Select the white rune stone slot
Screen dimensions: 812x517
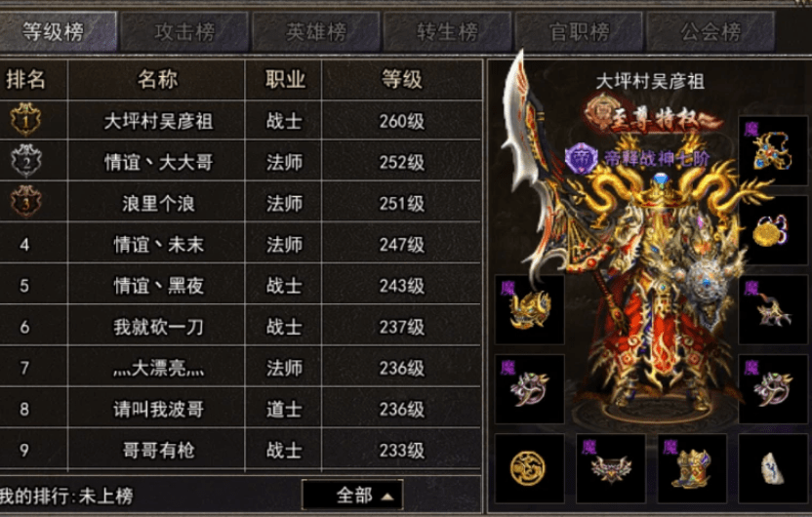773,468
